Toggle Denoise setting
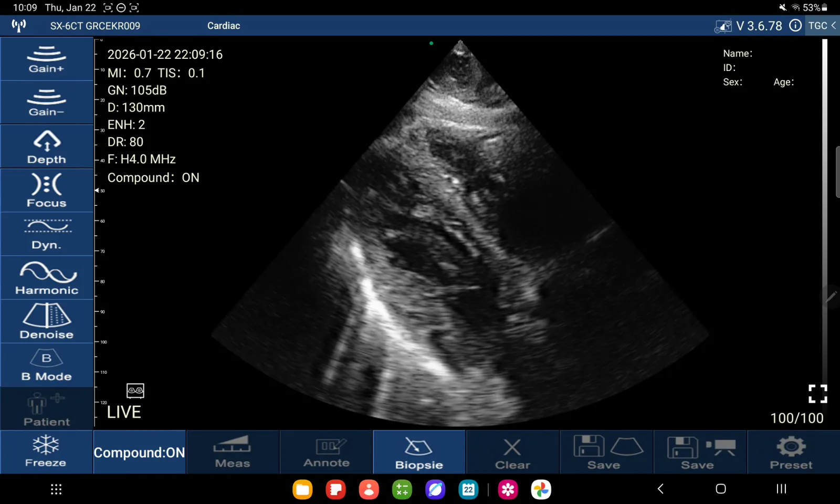The width and height of the screenshot is (840, 504). (x=47, y=322)
